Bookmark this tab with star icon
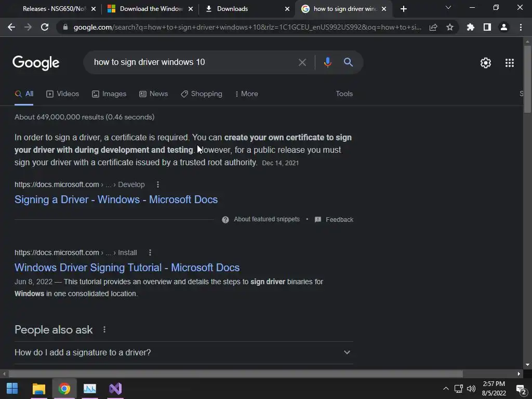 [450, 27]
